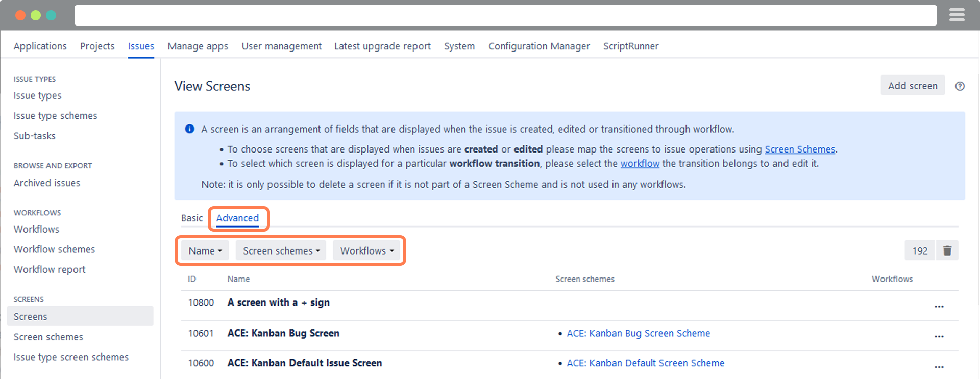Open the browser hamburger menu icon
This screenshot has width=980, height=379.
pos(957,15)
